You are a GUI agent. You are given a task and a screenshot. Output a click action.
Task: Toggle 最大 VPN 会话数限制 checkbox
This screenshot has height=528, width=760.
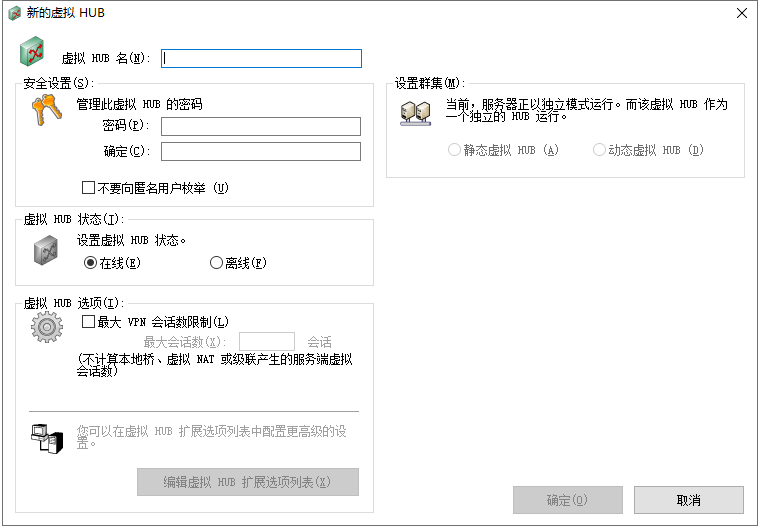coord(88,322)
